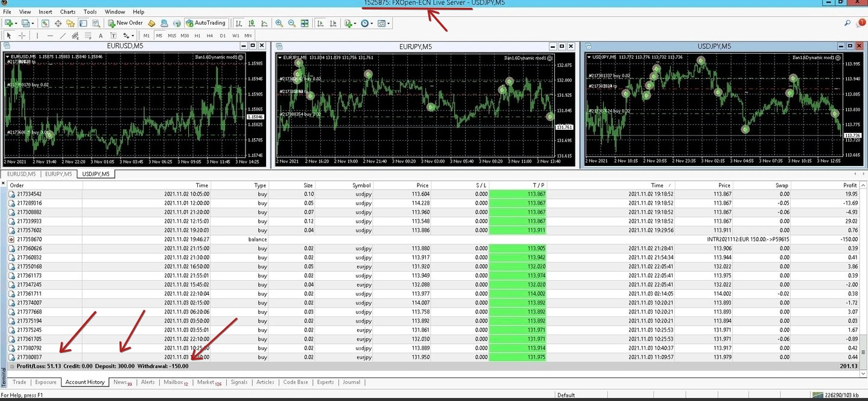Viewport: 868px width, 401px height.
Task: Tile chart windows icon
Action: [305, 23]
